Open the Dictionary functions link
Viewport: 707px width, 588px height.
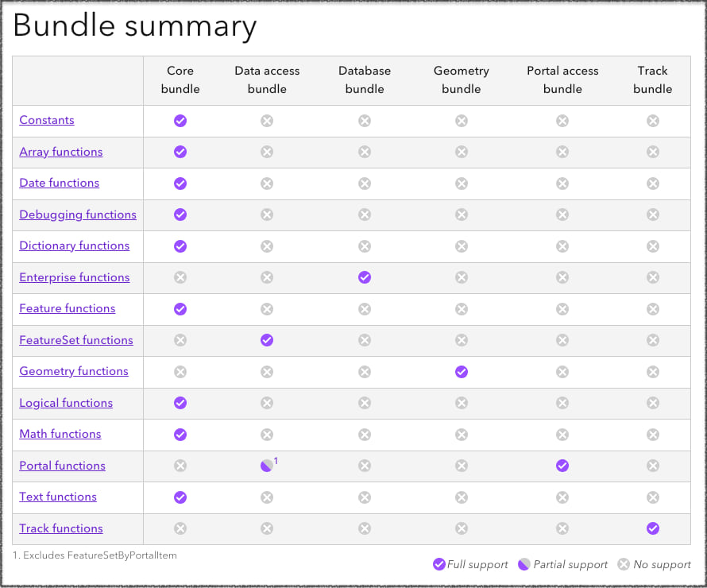(x=75, y=246)
